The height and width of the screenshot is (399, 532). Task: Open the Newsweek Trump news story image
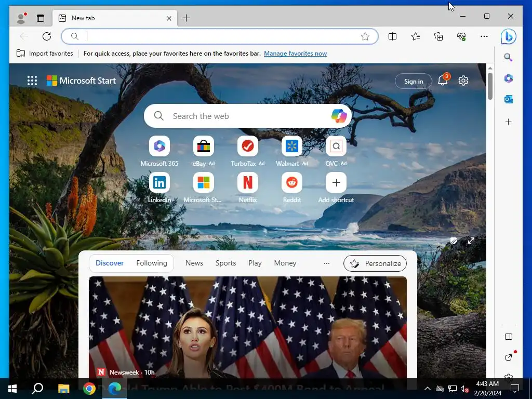(x=248, y=327)
